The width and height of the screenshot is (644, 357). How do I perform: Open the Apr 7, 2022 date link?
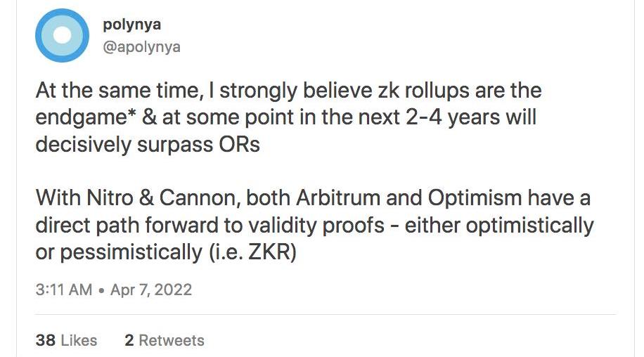click(151, 290)
